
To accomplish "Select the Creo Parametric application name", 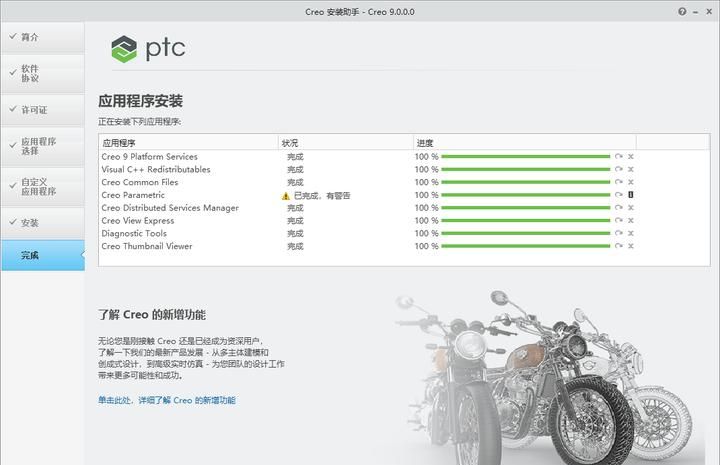I will click(x=133, y=195).
